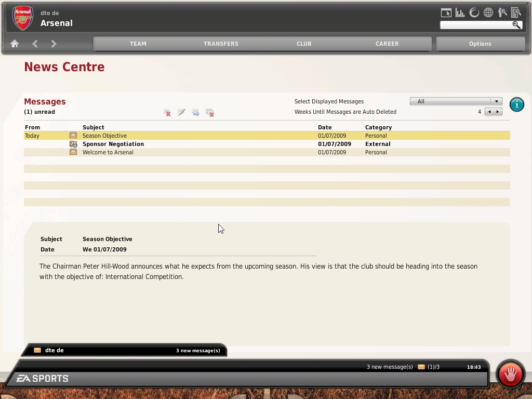Open the blue info help icon
Viewport: 532px width, 399px height.
516,104
